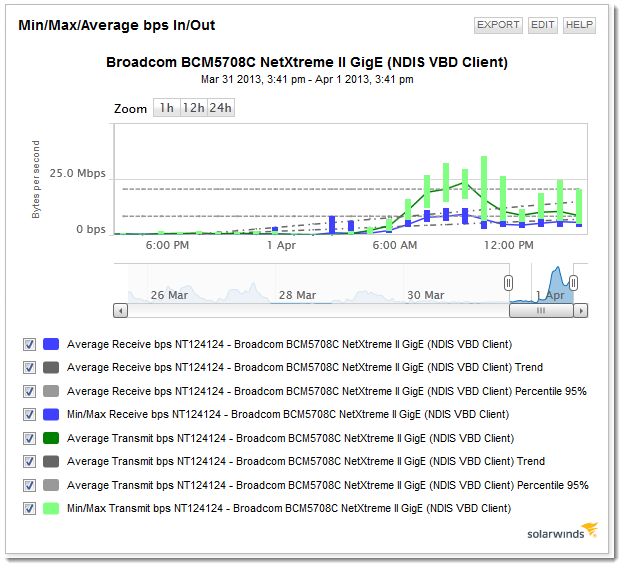The height and width of the screenshot is (568, 624).
Task: Set zoom to 24h
Action: (x=221, y=108)
